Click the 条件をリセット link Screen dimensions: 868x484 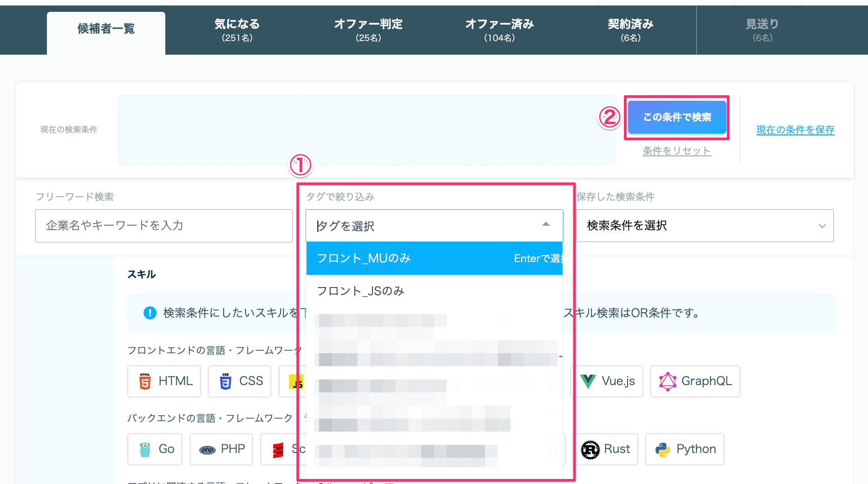[x=677, y=151]
